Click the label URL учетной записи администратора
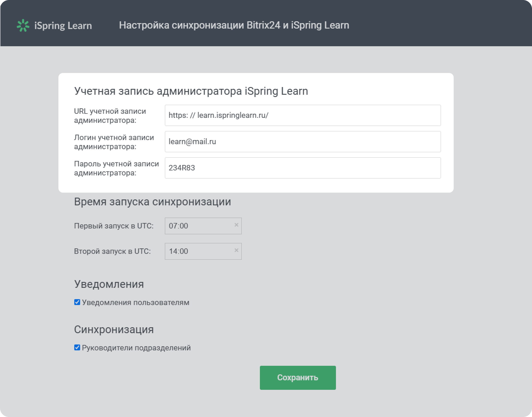This screenshot has height=417, width=532. tap(110, 116)
